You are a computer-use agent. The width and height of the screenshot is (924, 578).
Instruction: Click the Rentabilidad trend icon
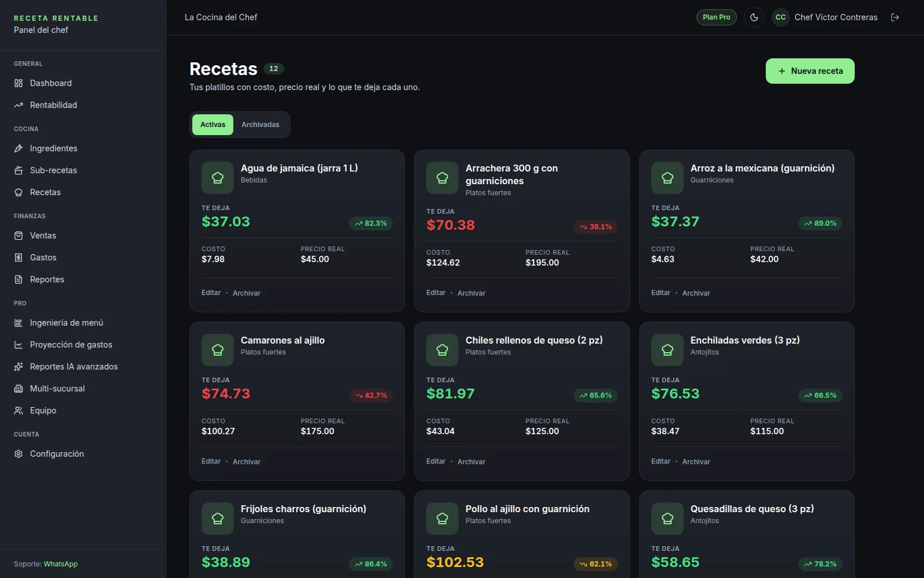pos(18,105)
